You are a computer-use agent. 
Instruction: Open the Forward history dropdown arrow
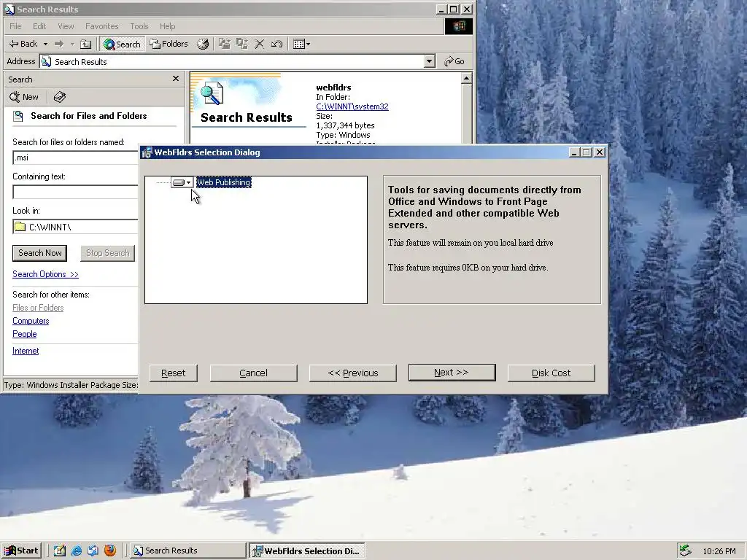[x=72, y=44]
